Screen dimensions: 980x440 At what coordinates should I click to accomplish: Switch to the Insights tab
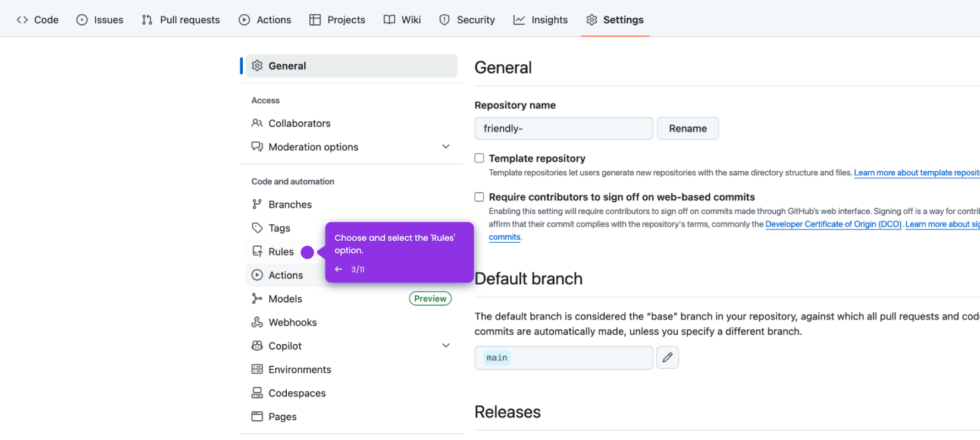pos(541,20)
